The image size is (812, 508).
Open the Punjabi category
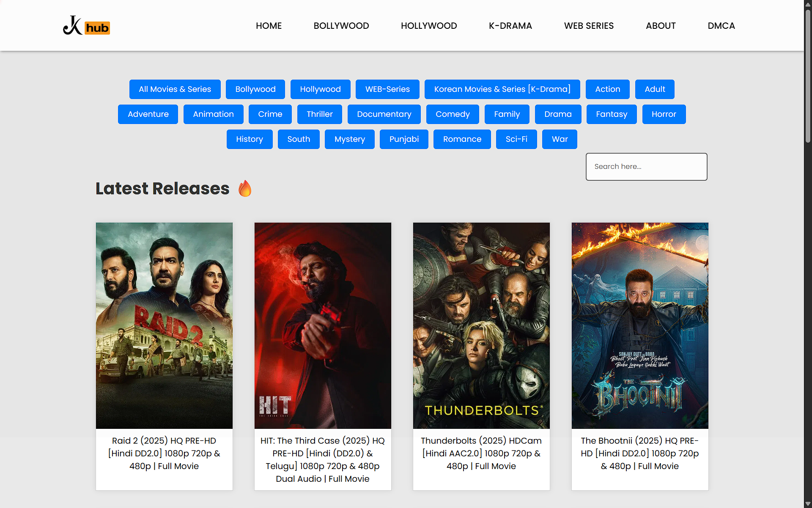(404, 139)
